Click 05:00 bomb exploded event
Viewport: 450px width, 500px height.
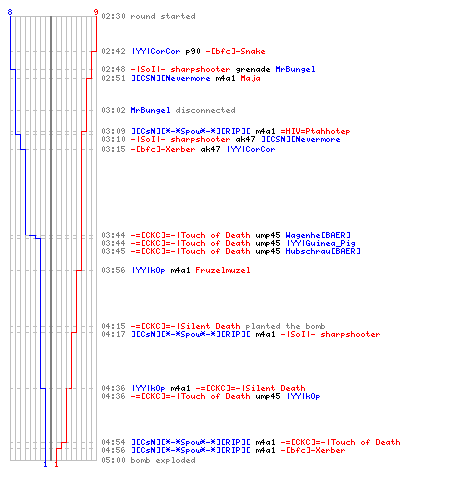pyautogui.click(x=148, y=460)
